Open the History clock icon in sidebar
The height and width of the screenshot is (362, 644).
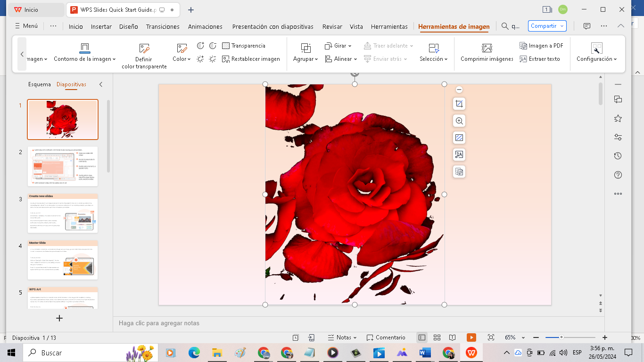[618, 156]
